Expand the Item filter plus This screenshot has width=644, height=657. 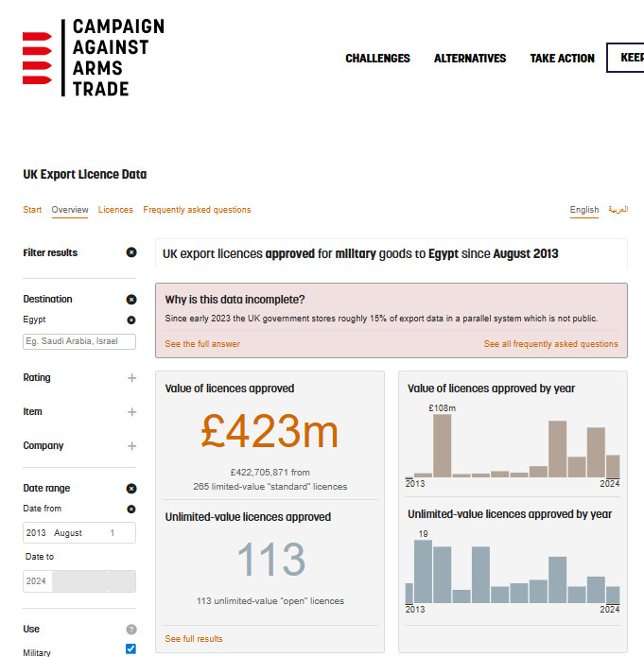tap(131, 412)
